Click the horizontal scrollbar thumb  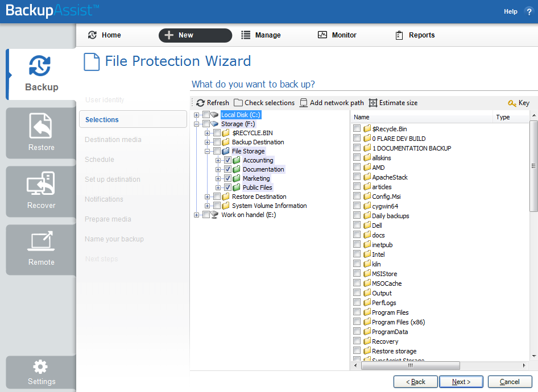click(x=411, y=366)
